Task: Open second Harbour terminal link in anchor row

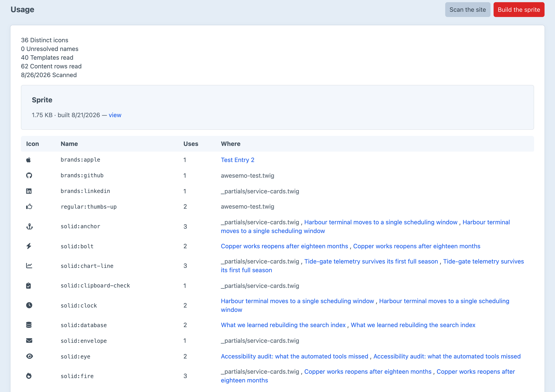Action: coord(365,226)
